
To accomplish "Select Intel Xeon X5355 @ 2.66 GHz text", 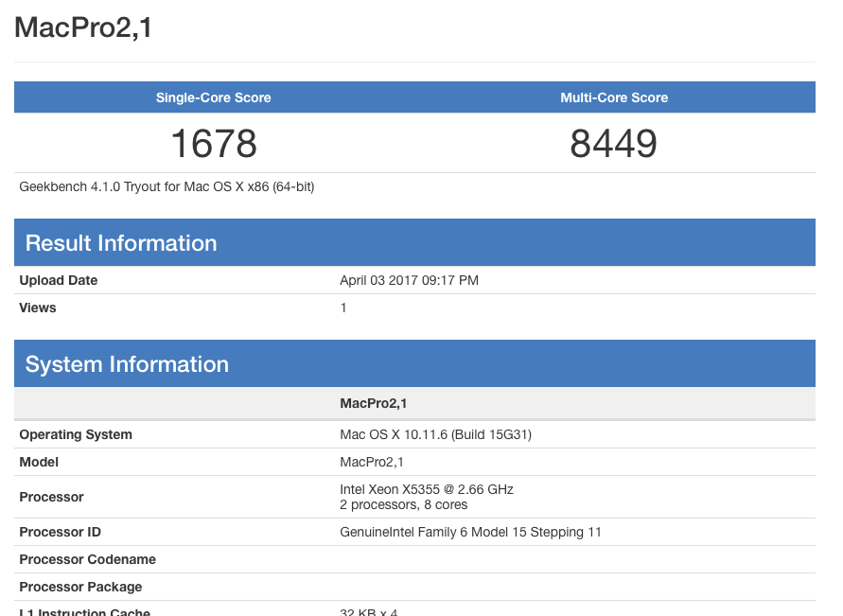I will (x=427, y=490).
